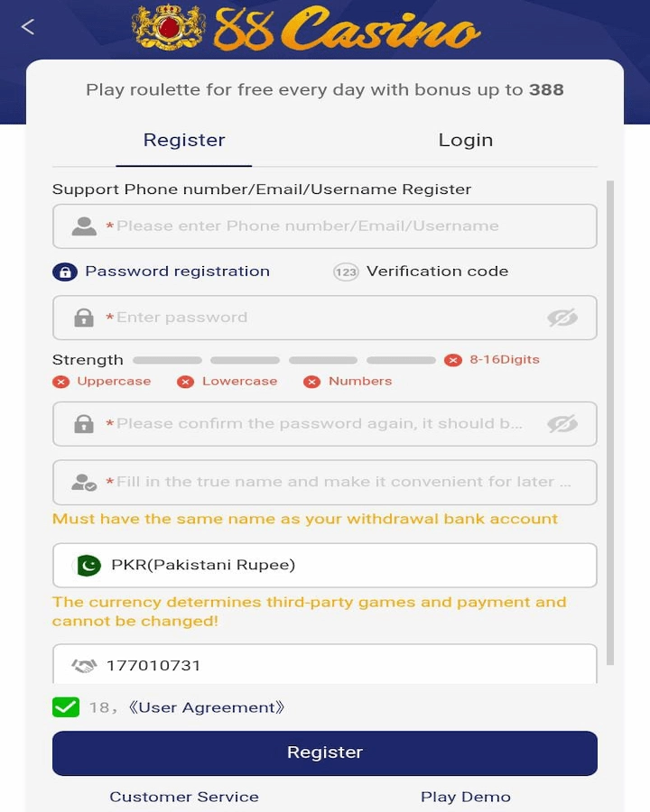This screenshot has height=812, width=650.
Task: Click the Pakistan flag currency icon
Action: [88, 565]
